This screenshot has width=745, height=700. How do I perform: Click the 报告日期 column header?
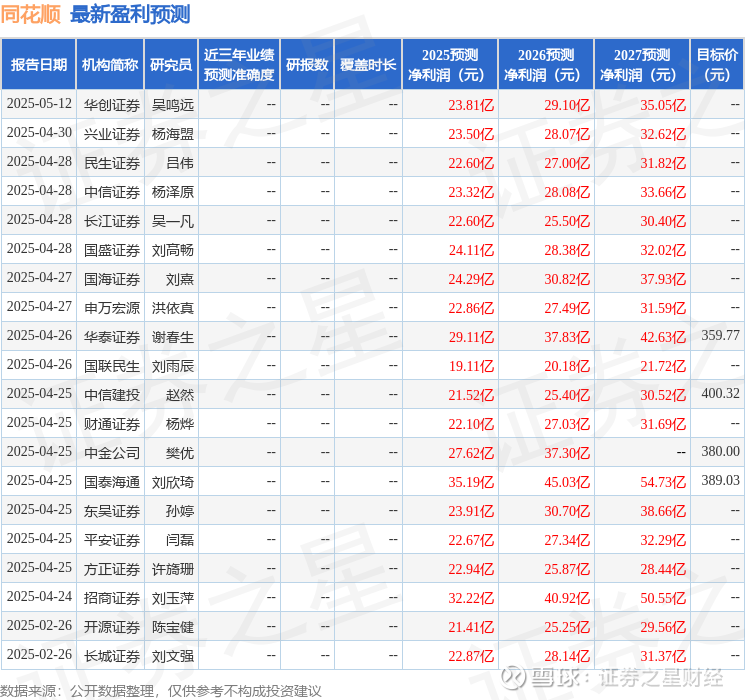click(38, 65)
